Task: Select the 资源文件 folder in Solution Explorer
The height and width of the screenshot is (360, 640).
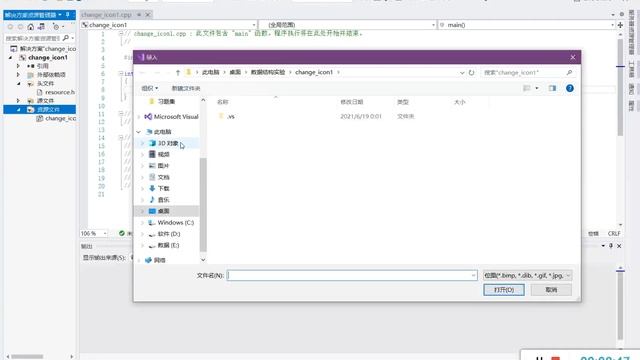Action: (x=48, y=109)
